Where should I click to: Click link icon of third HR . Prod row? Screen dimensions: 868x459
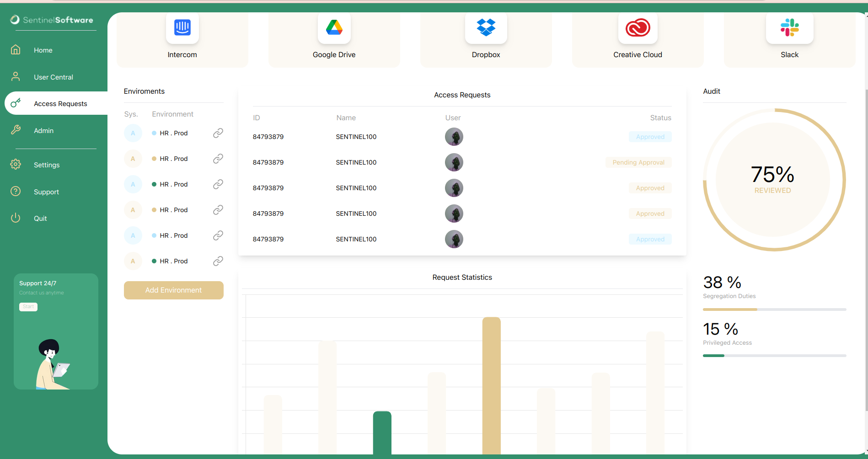tap(218, 184)
